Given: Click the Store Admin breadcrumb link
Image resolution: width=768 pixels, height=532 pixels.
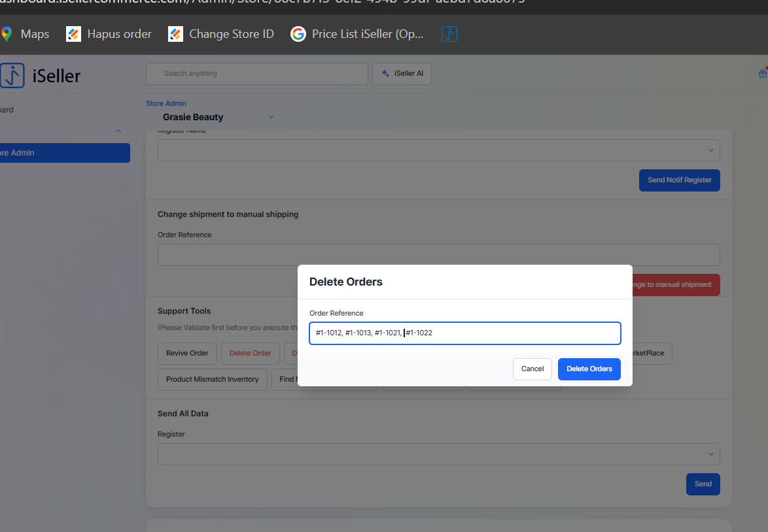Looking at the screenshot, I should click(166, 103).
